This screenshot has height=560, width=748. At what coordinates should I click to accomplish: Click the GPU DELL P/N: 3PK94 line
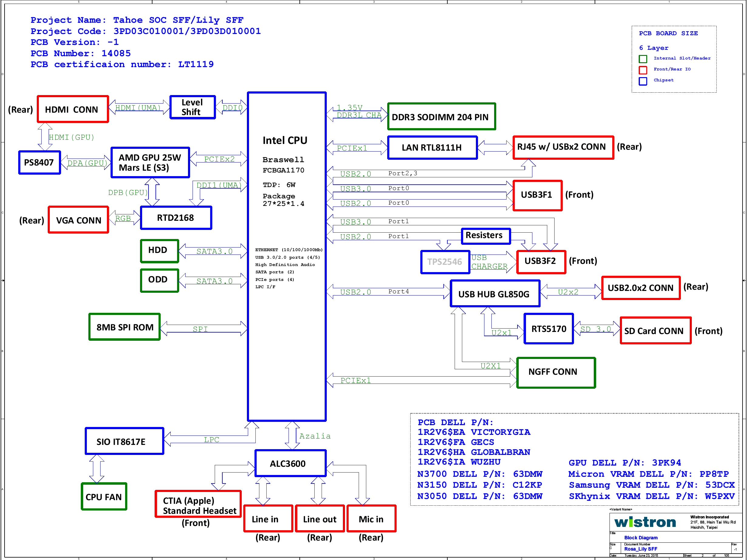pyautogui.click(x=625, y=463)
